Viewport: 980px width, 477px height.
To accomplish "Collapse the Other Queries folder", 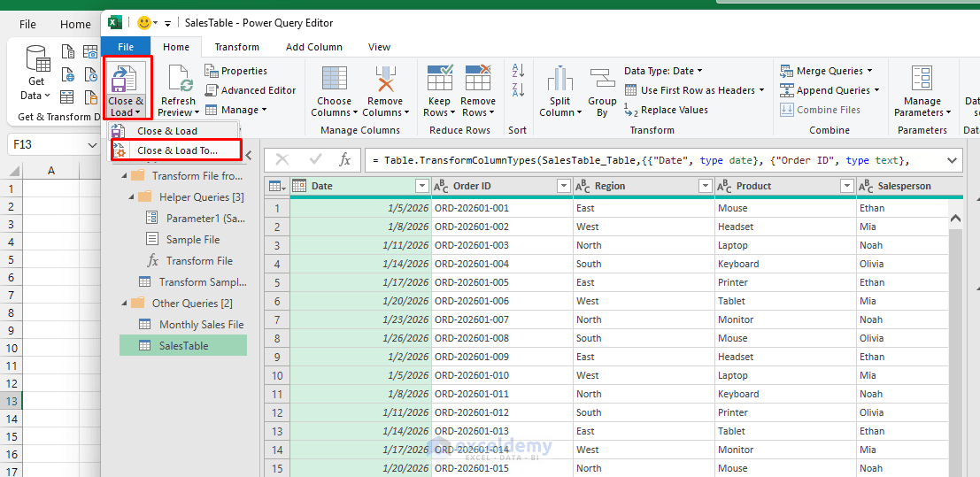I will pyautogui.click(x=124, y=304).
